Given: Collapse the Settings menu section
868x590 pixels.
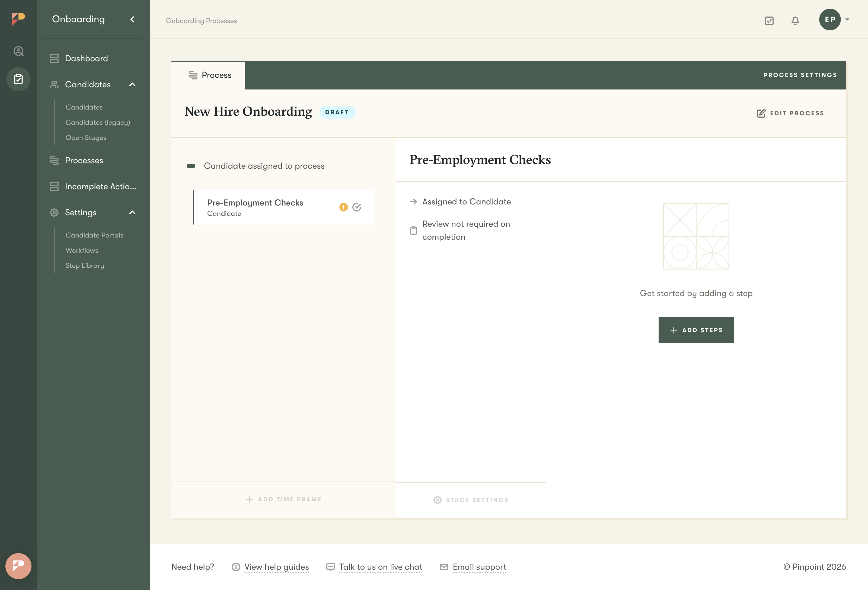Looking at the screenshot, I should click(132, 213).
